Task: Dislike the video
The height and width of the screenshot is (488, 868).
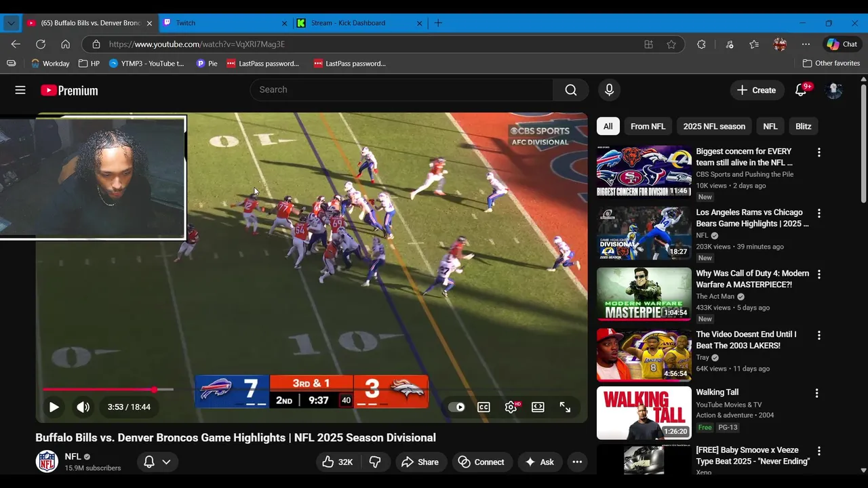Action: point(375,462)
